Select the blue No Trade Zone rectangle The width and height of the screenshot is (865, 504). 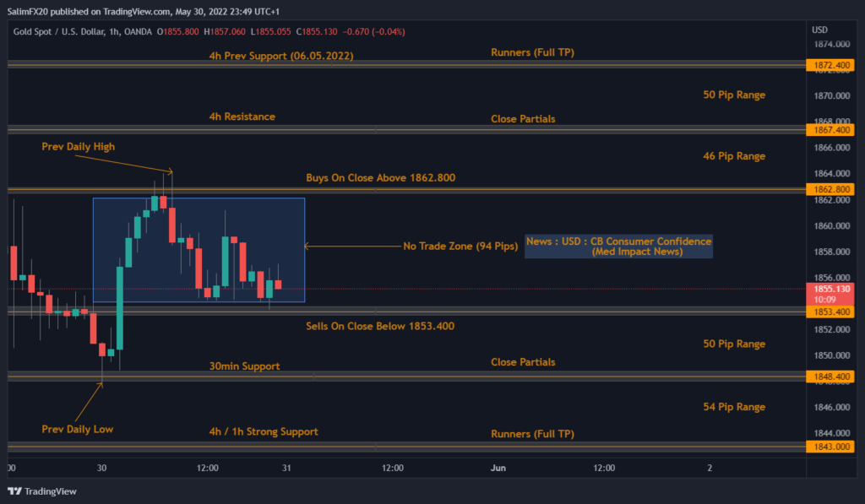coord(199,250)
